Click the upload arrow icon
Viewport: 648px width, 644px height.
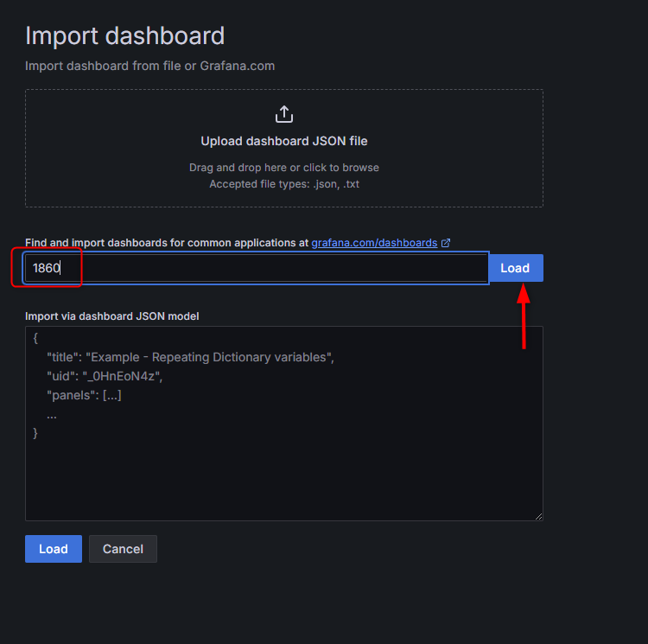pos(284,114)
